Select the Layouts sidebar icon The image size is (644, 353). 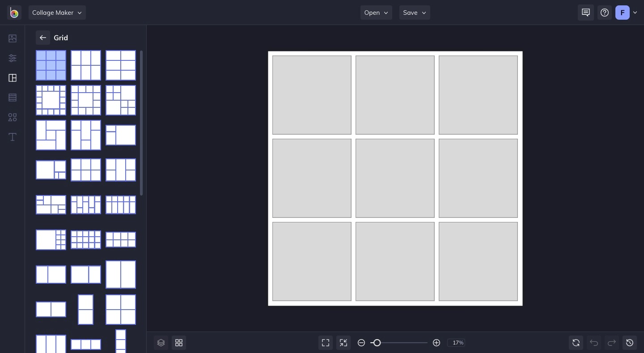pyautogui.click(x=13, y=78)
